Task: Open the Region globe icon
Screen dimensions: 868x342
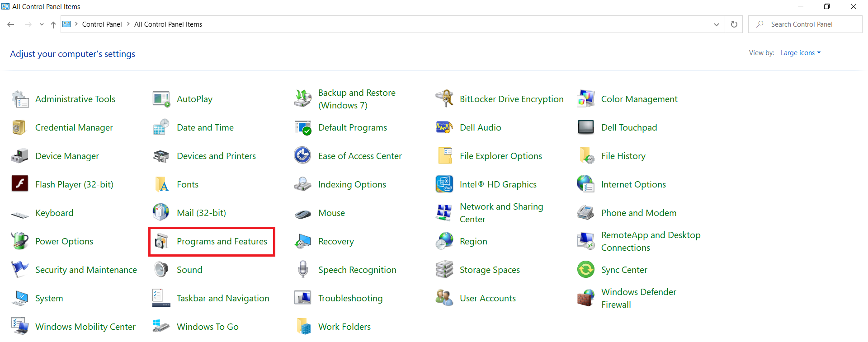Action: coord(444,241)
